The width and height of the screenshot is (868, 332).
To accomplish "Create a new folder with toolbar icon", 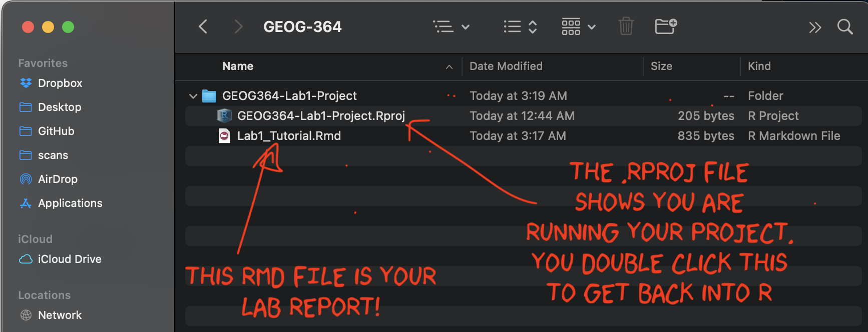I will pos(666,26).
